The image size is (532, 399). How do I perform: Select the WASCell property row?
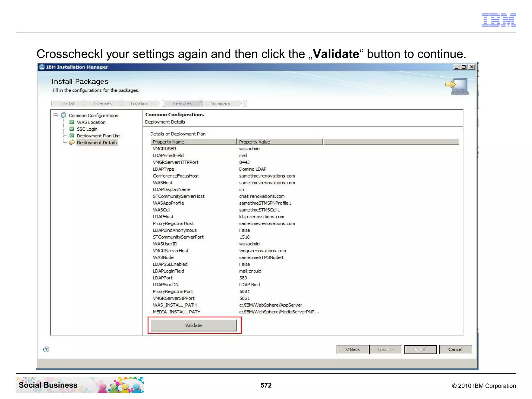[304, 210]
